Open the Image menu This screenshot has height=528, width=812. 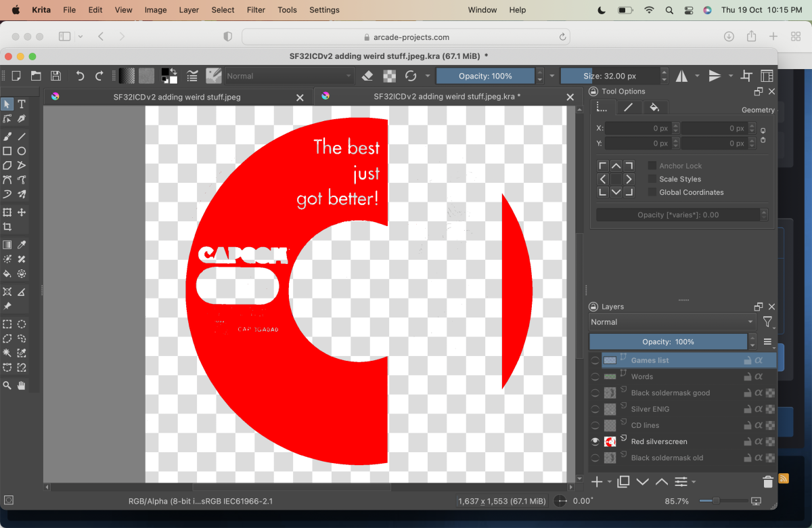(x=156, y=10)
